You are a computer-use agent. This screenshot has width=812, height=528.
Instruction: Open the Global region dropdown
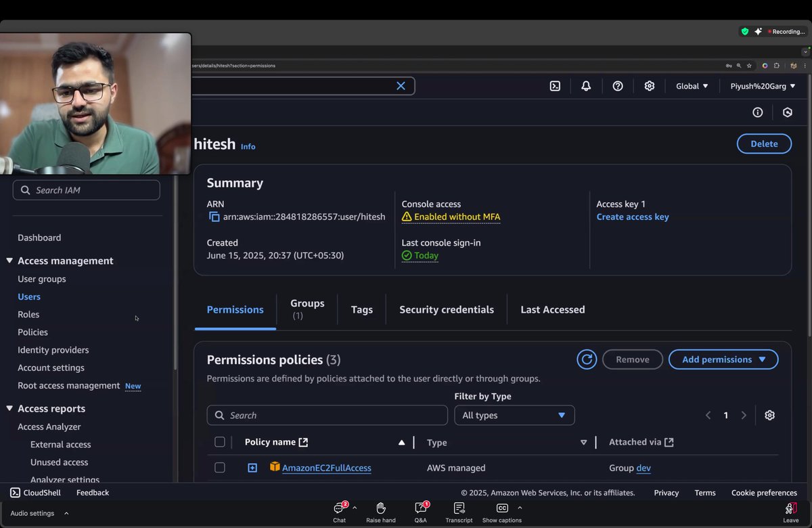[x=692, y=86]
